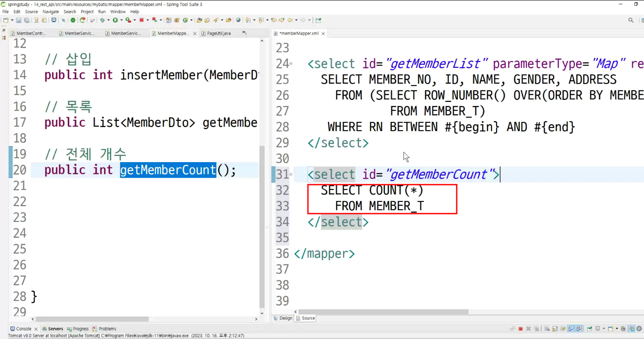Open the Open Console dropdown arrow

617,329
